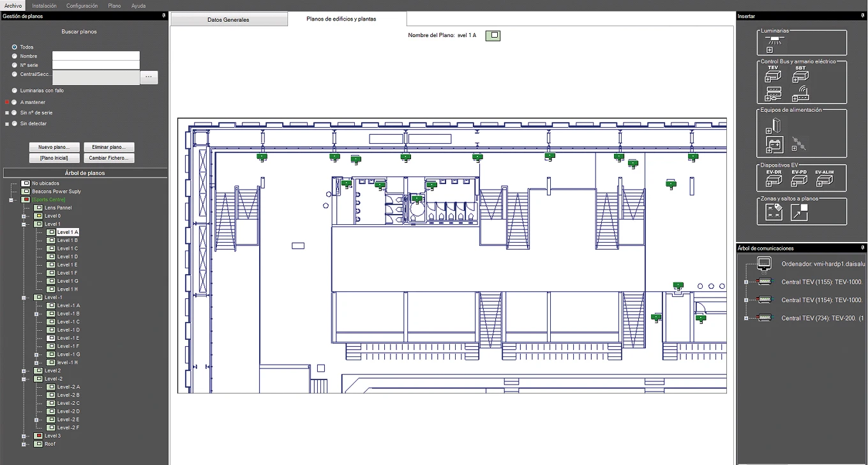Collapse the Level -1 tree node
The height and width of the screenshot is (465, 868).
point(24,298)
